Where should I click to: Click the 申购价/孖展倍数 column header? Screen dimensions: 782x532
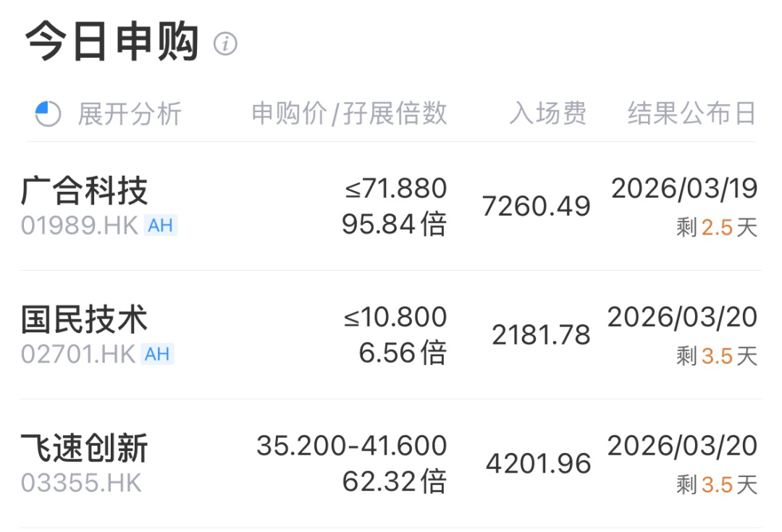(x=349, y=113)
